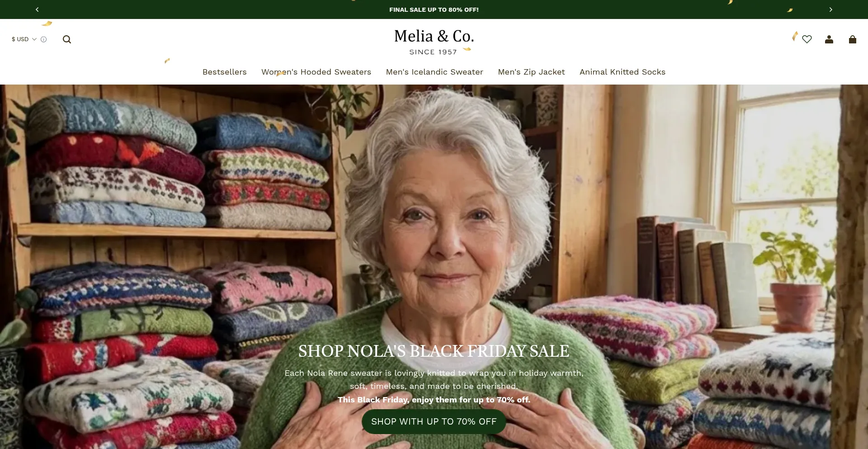Open Animal Knitted Socks category
The width and height of the screenshot is (868, 449).
[623, 72]
